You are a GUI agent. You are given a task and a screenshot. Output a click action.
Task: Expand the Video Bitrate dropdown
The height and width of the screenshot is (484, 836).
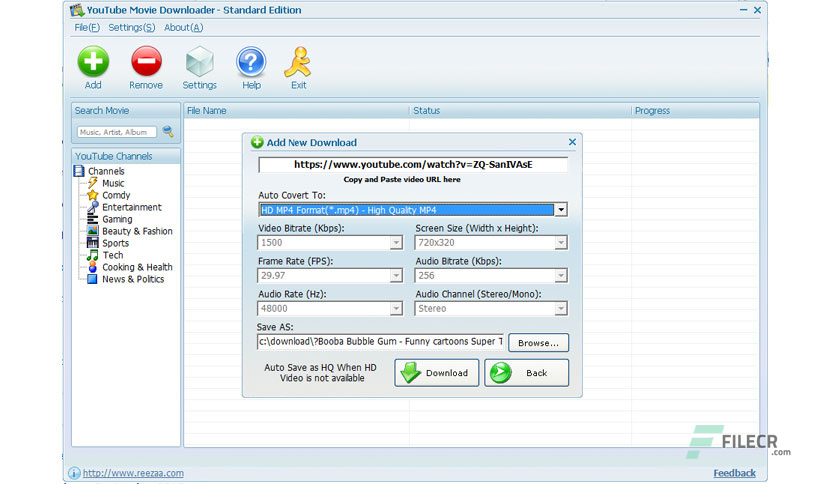pos(396,243)
